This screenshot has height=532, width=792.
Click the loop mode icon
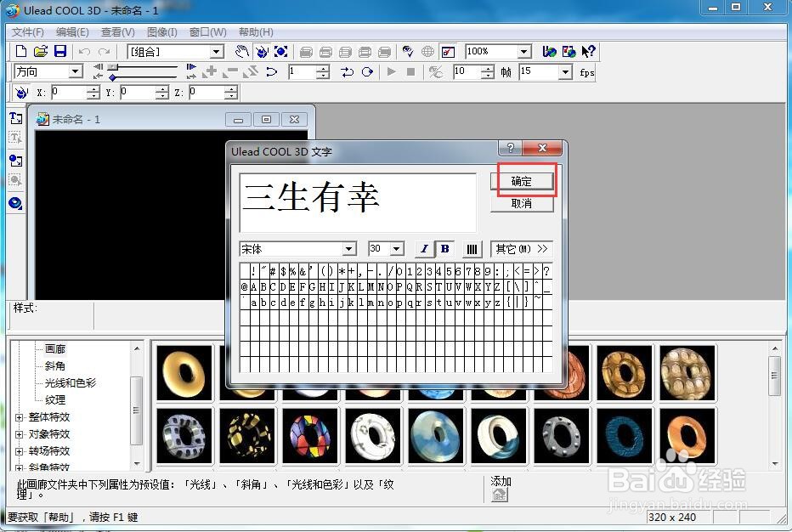(347, 71)
